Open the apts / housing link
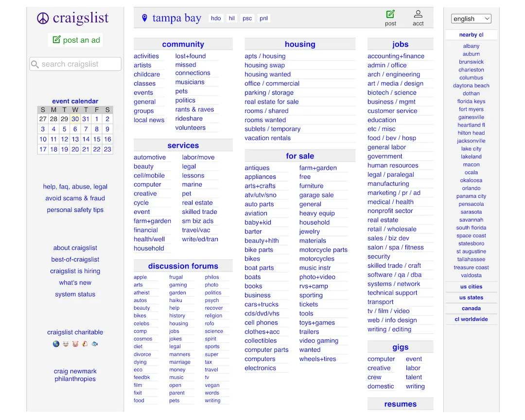This screenshot has width=525, height=420. click(265, 56)
